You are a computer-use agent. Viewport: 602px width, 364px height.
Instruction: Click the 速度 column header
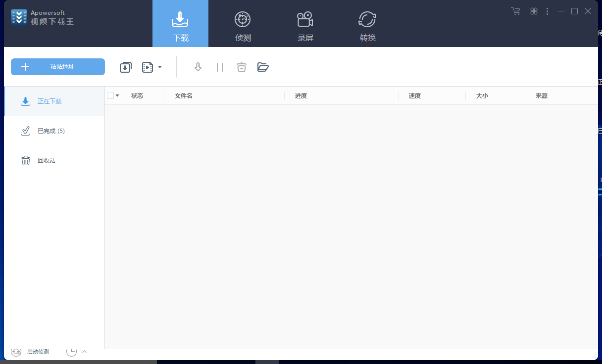(415, 96)
